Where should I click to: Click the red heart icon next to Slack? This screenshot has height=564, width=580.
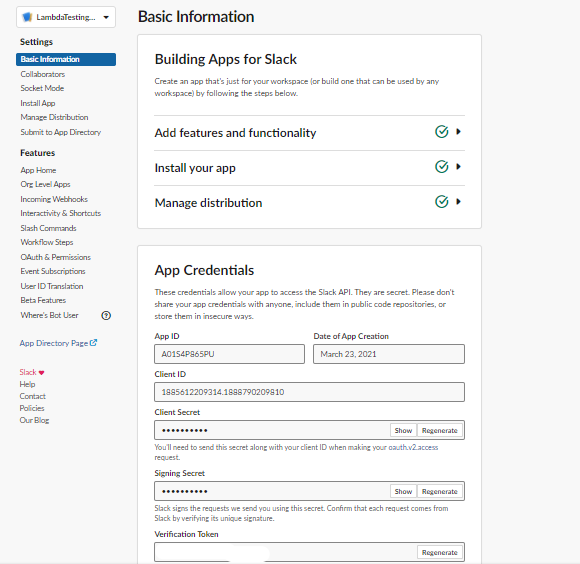(41, 372)
